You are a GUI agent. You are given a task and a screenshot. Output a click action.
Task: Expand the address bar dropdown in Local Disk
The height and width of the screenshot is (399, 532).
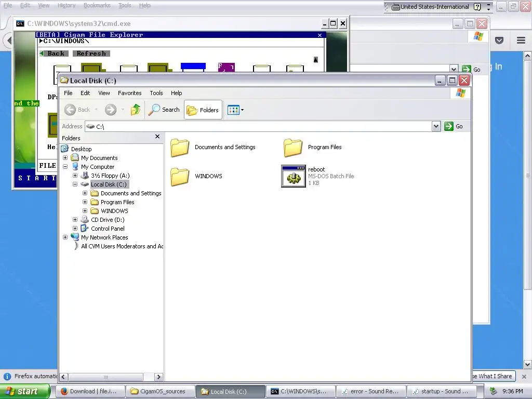point(436,127)
